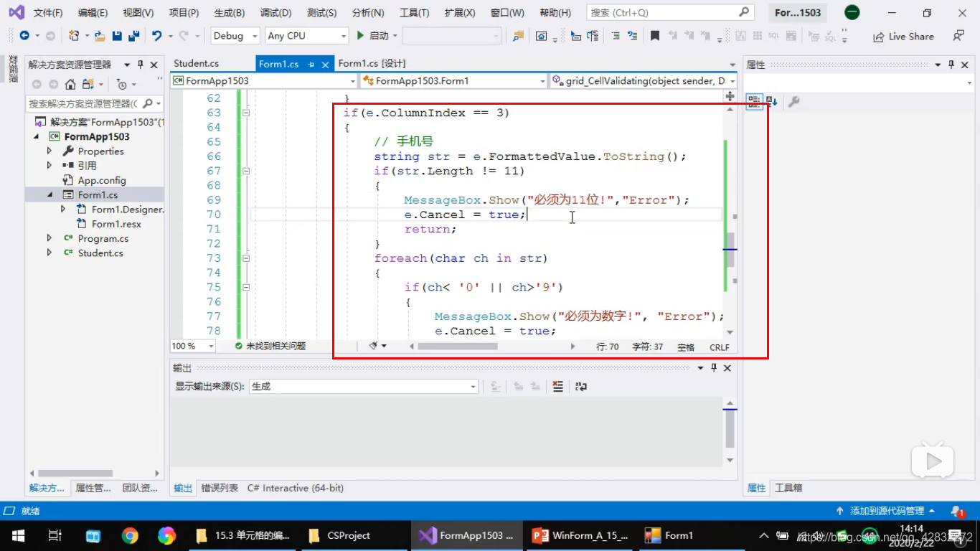Toggle Categorized view in Properties panel
The image size is (980, 551).
click(x=754, y=102)
